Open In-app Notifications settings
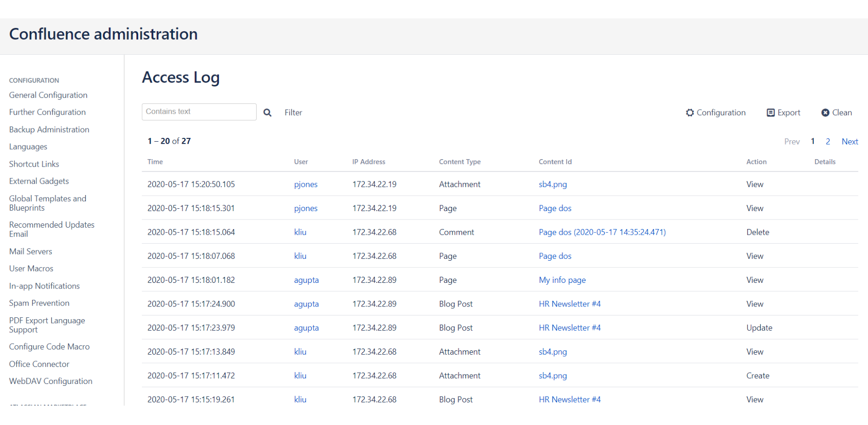This screenshot has height=425, width=868. tap(44, 286)
